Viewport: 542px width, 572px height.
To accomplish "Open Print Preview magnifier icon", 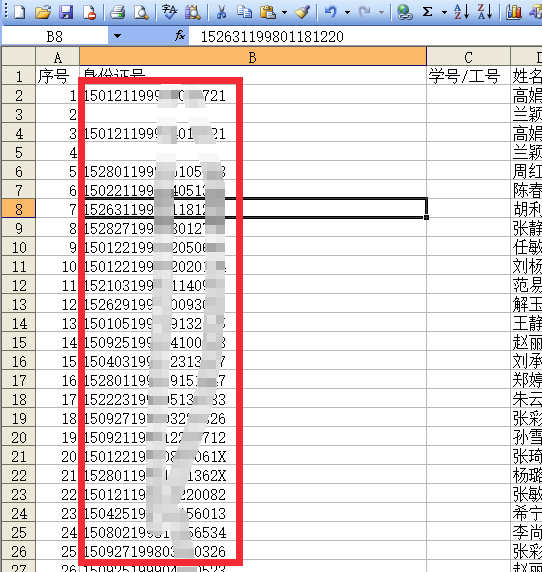I will click(141, 12).
